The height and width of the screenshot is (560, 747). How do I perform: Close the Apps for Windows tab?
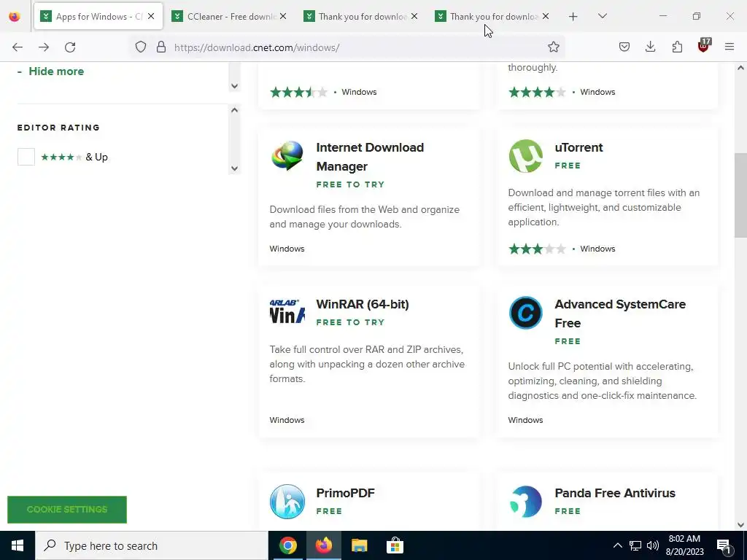pyautogui.click(x=151, y=16)
